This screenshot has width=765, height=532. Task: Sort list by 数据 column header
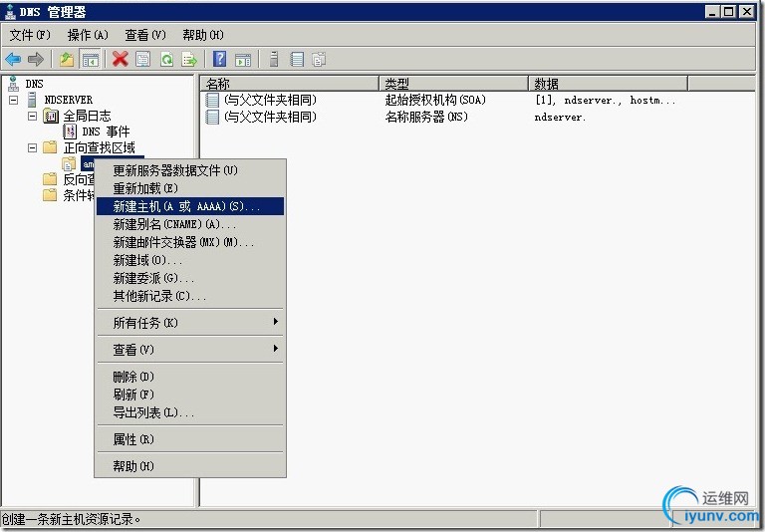pyautogui.click(x=609, y=84)
